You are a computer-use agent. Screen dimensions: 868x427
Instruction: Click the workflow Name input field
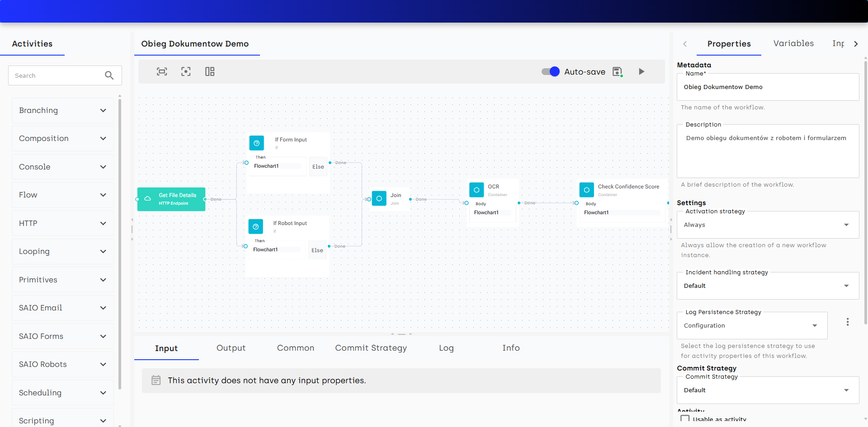(767, 87)
